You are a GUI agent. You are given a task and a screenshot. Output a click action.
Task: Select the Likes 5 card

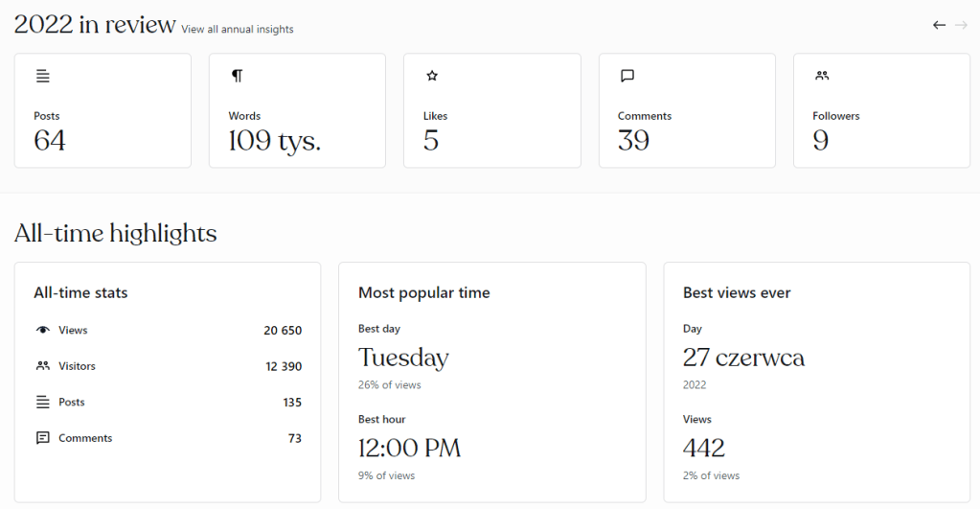point(491,110)
